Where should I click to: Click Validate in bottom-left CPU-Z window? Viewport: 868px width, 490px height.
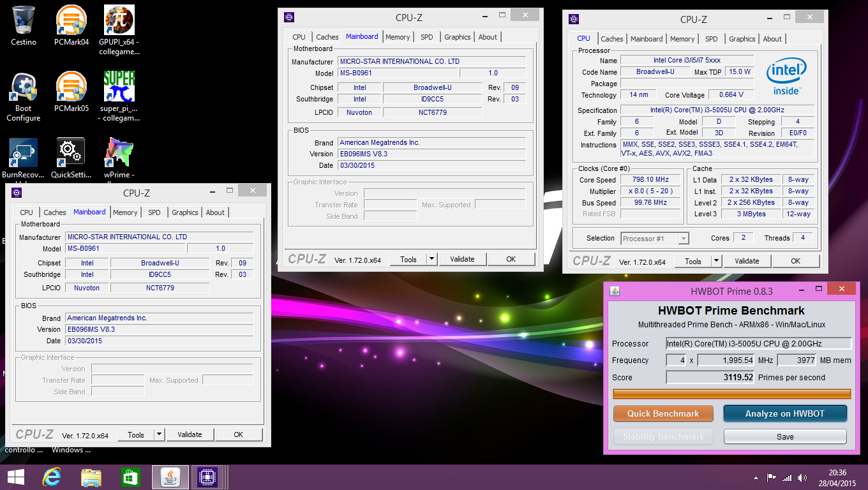click(190, 434)
